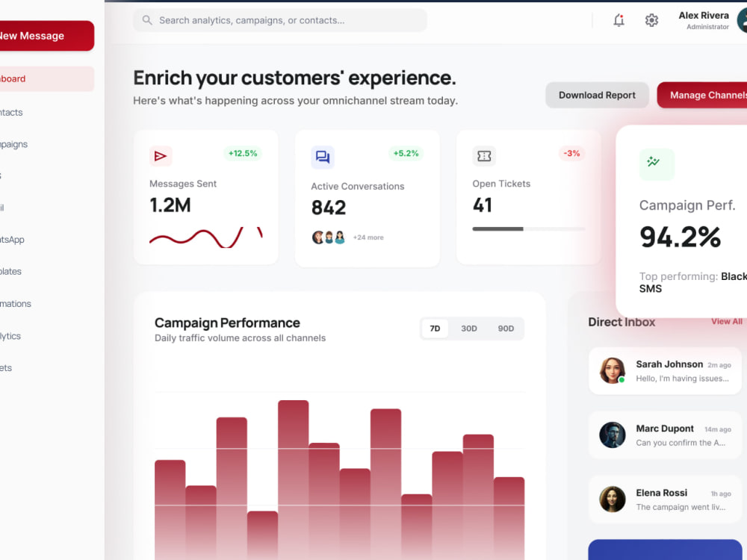
Task: Click the +5.2% change badge
Action: pos(406,153)
